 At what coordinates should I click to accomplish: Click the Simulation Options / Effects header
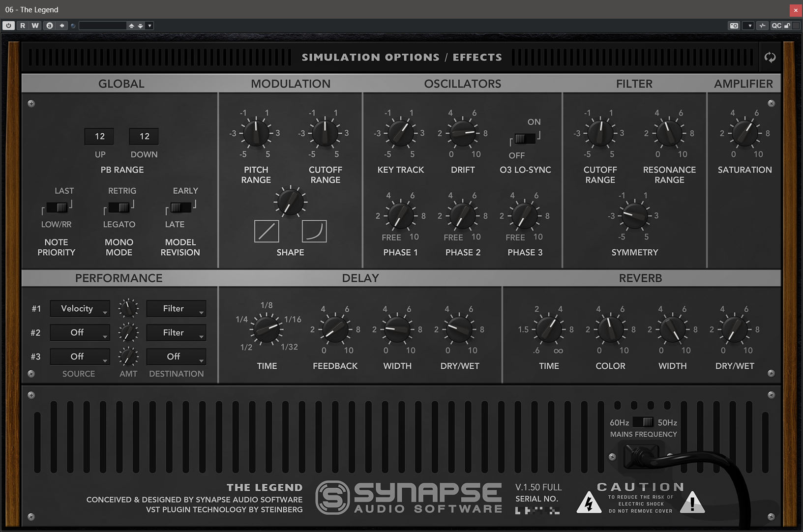pos(401,58)
